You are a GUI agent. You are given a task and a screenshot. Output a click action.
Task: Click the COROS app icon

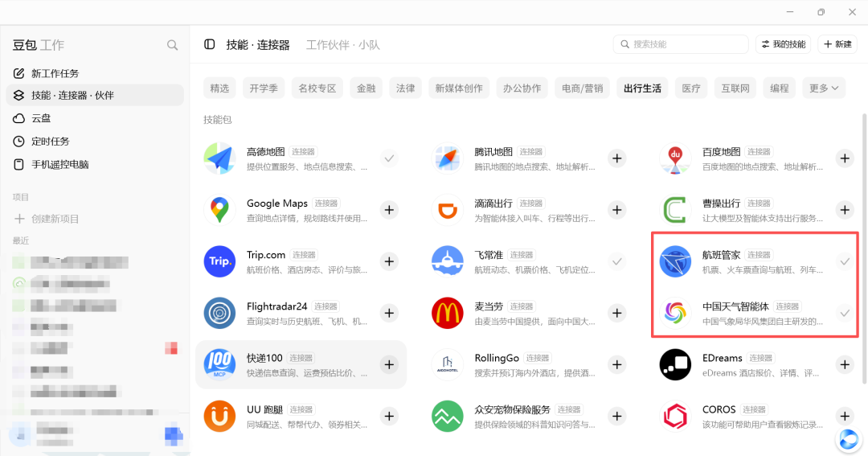pyautogui.click(x=675, y=416)
